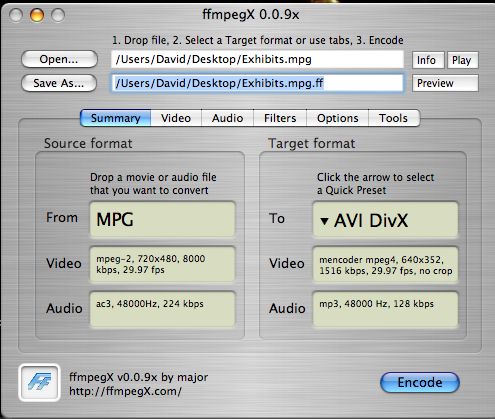The image size is (495, 419).
Task: Minimize the ffmpegX window
Action: (37, 15)
